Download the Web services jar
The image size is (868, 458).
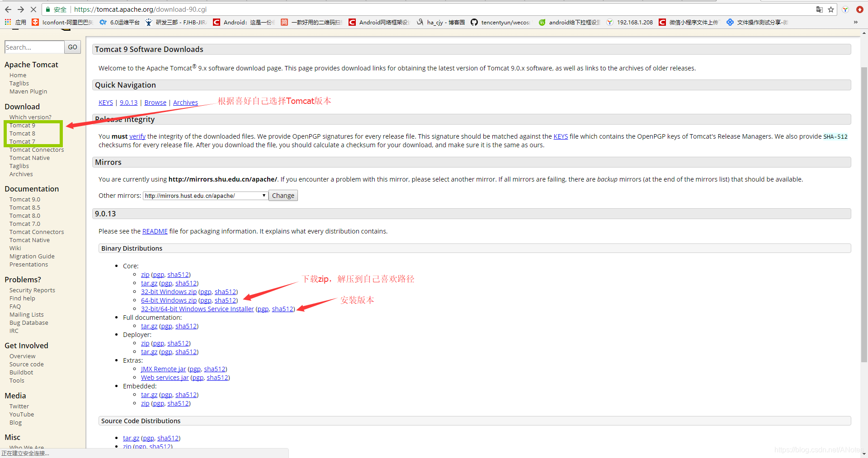coord(165,378)
